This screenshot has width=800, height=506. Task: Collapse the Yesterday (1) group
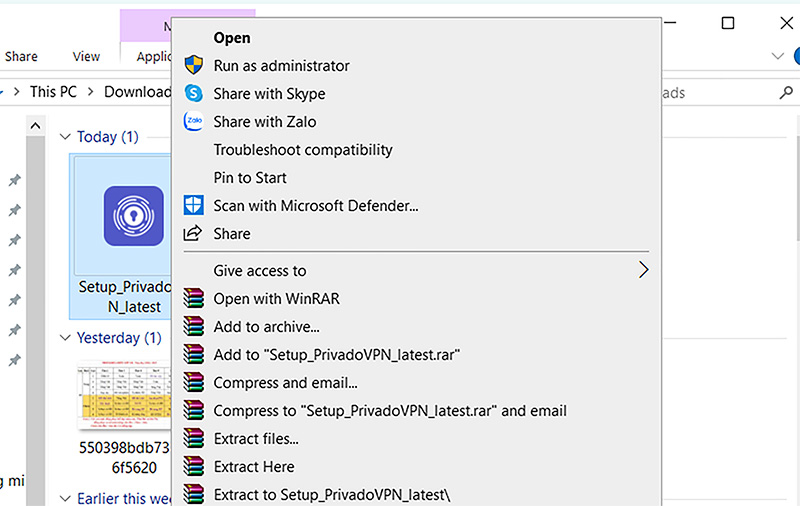coord(65,338)
